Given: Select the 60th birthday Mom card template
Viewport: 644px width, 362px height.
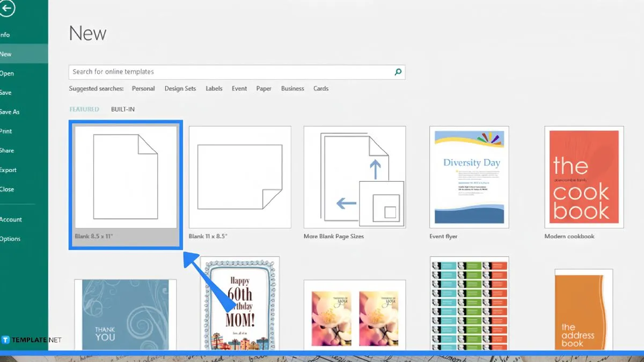Looking at the screenshot, I should pos(240,303).
